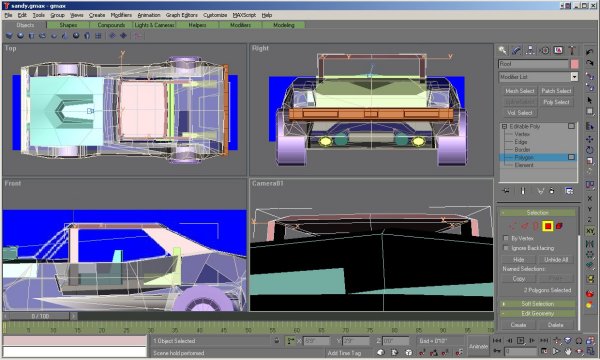This screenshot has height=360, width=600.
Task: Select Edge sub-object selection icon
Action: pyautogui.click(x=524, y=226)
